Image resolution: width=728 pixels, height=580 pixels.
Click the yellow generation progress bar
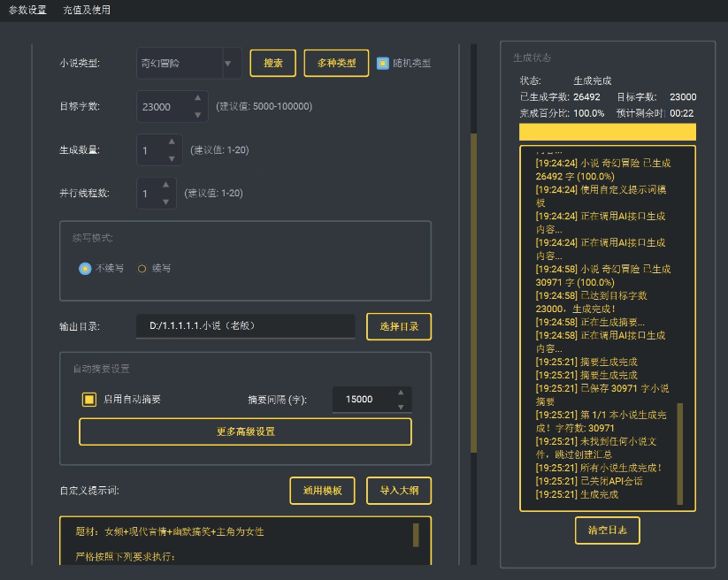click(x=607, y=132)
